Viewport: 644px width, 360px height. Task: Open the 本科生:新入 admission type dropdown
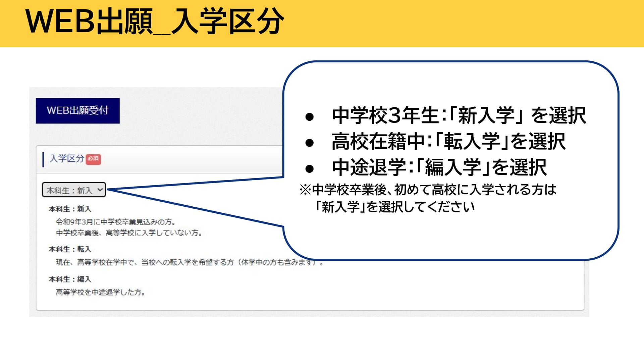pyautogui.click(x=74, y=190)
